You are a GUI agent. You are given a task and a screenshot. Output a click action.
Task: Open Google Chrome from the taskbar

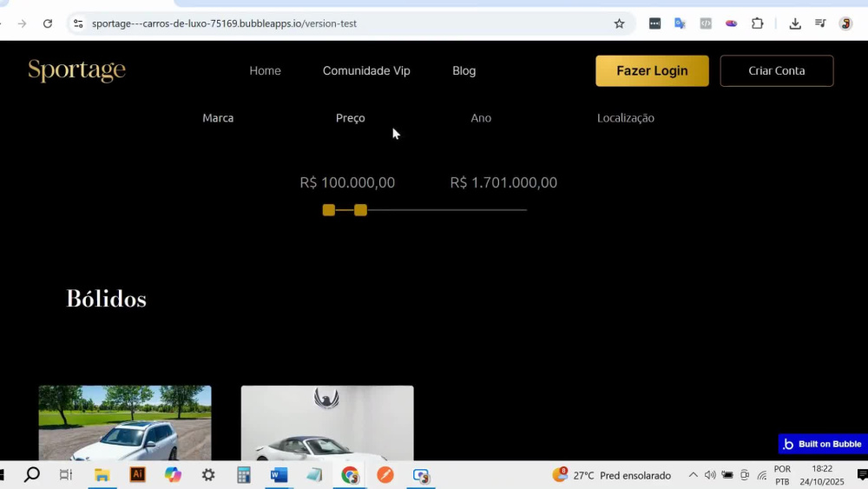(x=350, y=474)
